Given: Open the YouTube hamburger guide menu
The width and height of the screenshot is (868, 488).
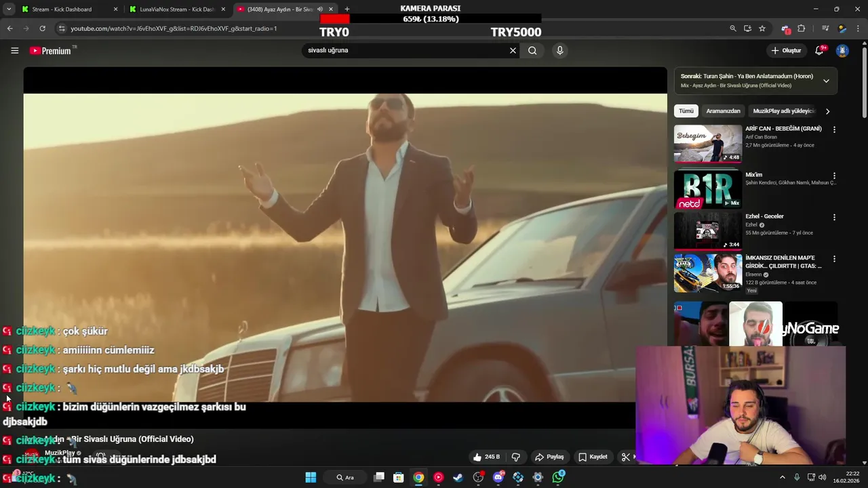Looking at the screenshot, I should 14,50.
